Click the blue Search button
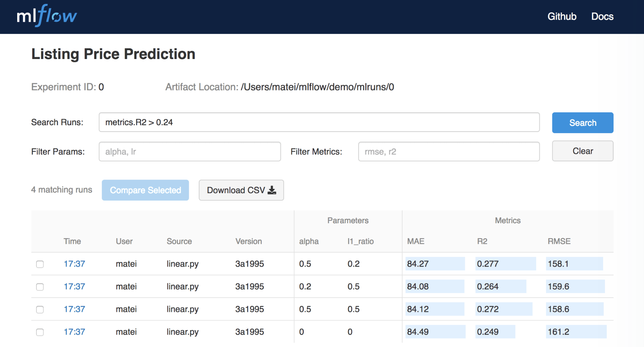This screenshot has width=644, height=347. [583, 123]
